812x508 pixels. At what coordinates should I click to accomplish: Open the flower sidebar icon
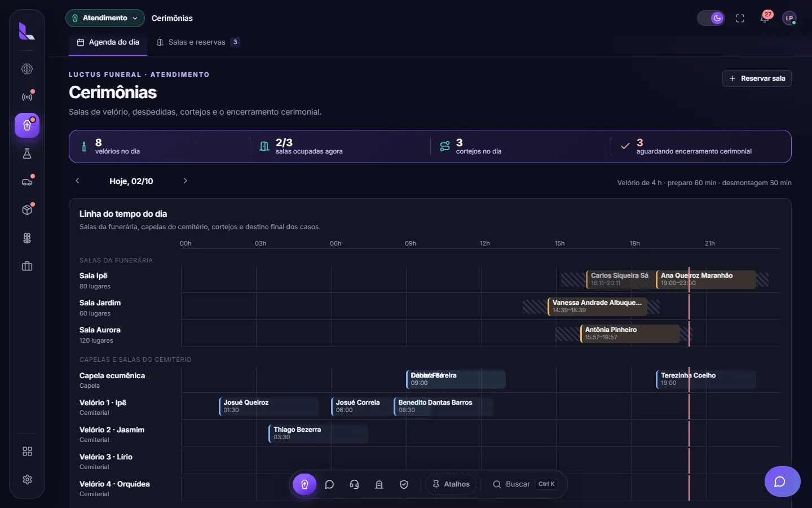(x=27, y=238)
